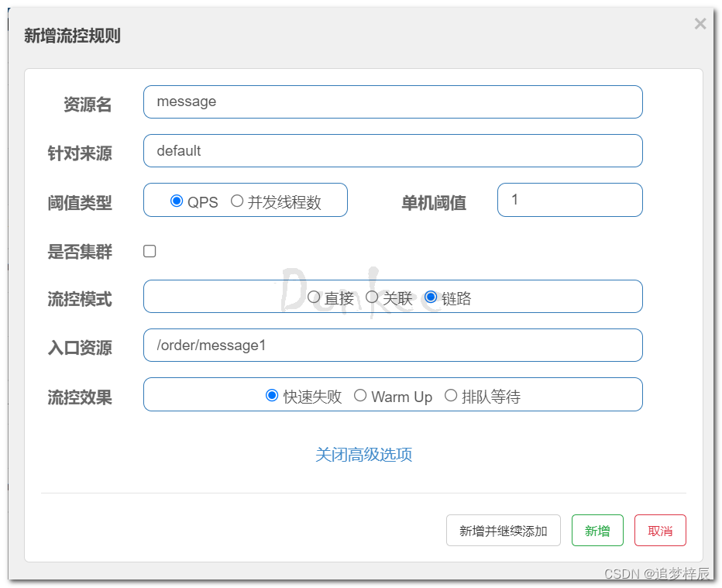Click the red 取消 button

[660, 531]
